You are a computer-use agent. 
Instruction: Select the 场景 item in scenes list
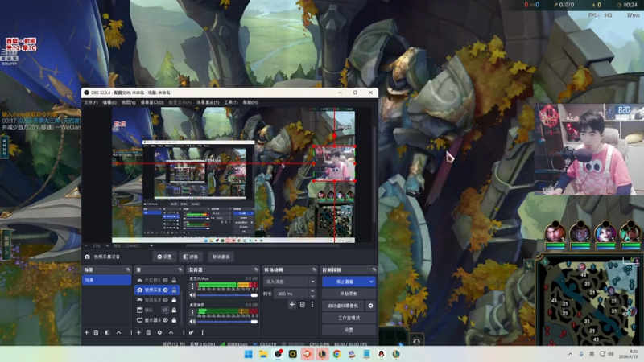point(107,280)
